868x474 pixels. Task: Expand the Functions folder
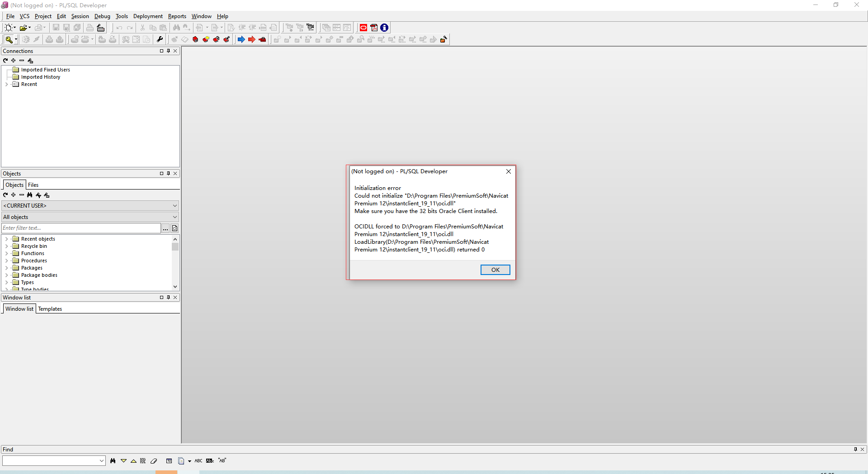pos(7,254)
